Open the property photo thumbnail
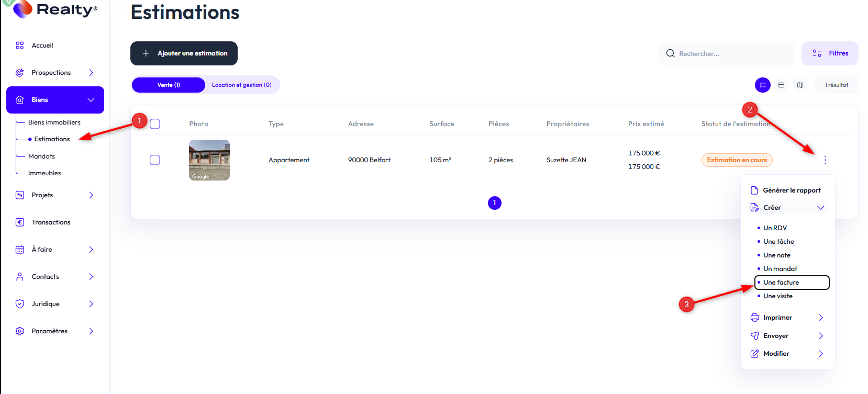868x394 pixels. [209, 160]
